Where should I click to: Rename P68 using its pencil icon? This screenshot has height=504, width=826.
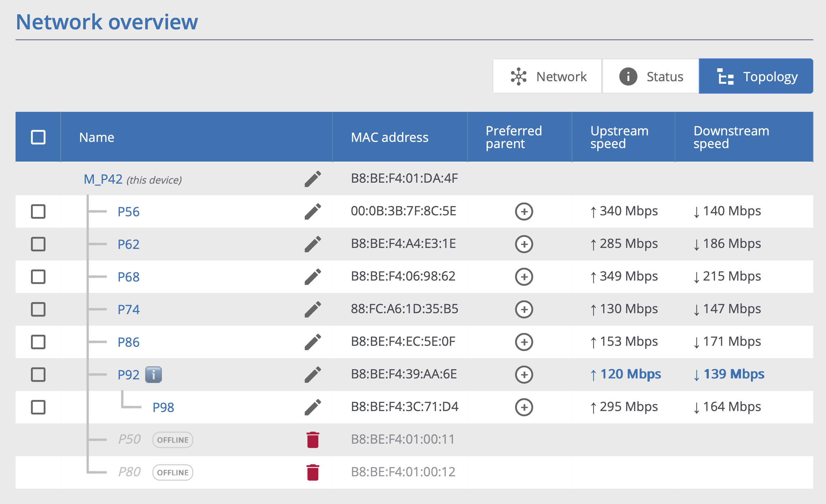coord(313,276)
